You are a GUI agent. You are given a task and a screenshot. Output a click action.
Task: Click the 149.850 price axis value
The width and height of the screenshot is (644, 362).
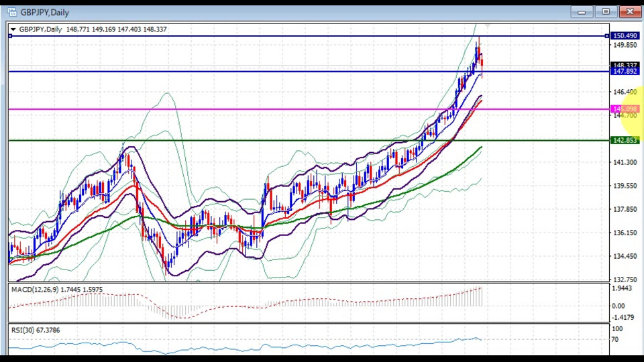coord(625,45)
